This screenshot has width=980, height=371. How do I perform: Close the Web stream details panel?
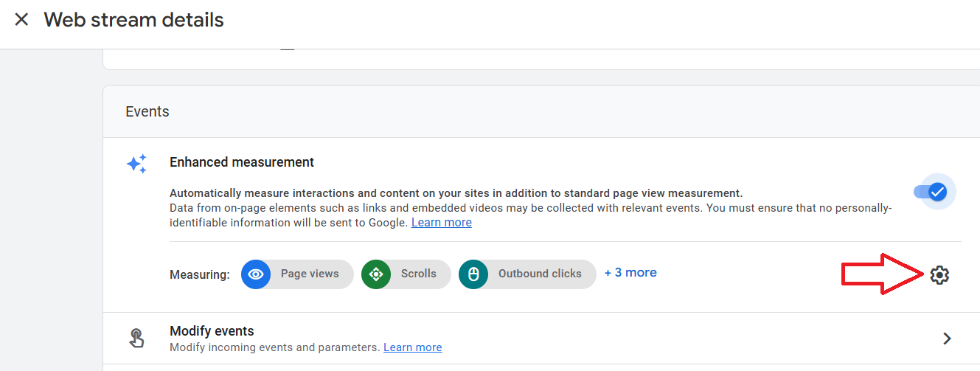coord(21,20)
